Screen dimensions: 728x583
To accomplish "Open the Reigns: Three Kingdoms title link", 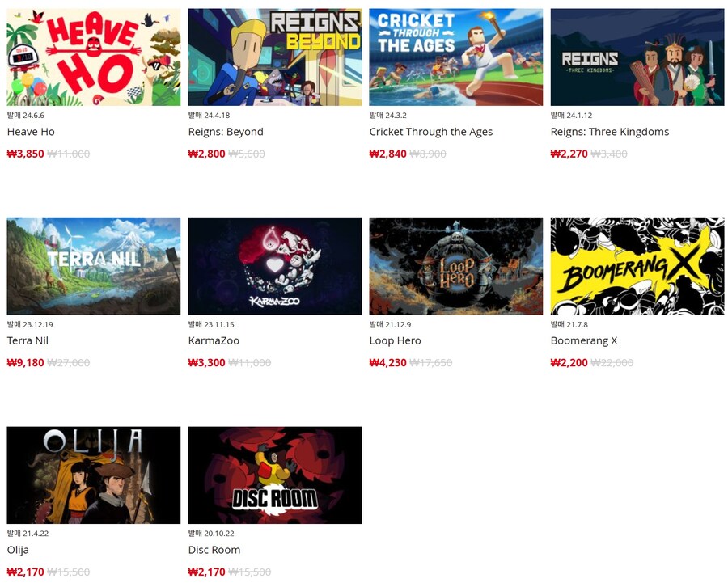I will pyautogui.click(x=610, y=132).
